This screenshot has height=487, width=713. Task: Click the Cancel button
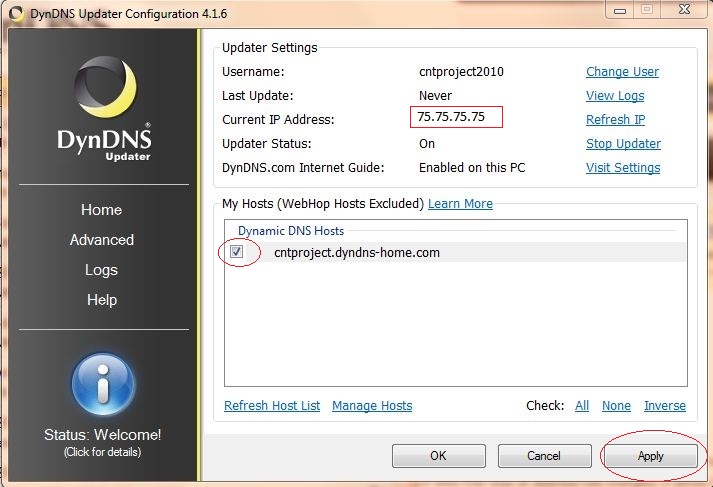coord(544,456)
